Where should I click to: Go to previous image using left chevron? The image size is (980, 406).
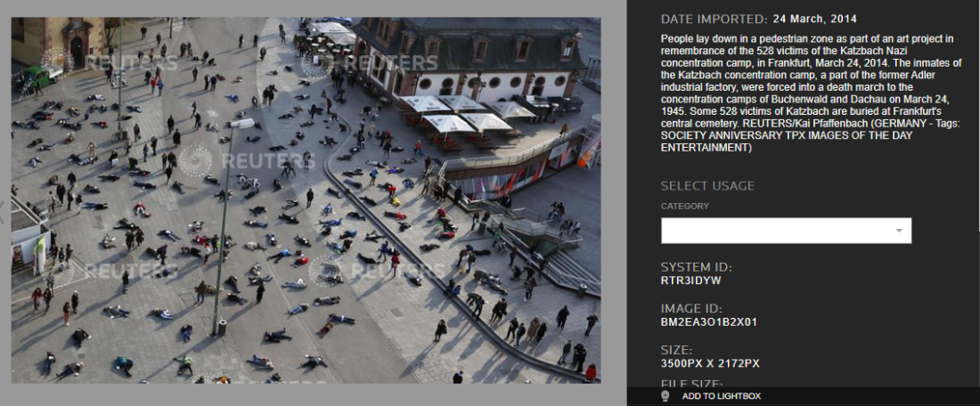click(x=2, y=213)
